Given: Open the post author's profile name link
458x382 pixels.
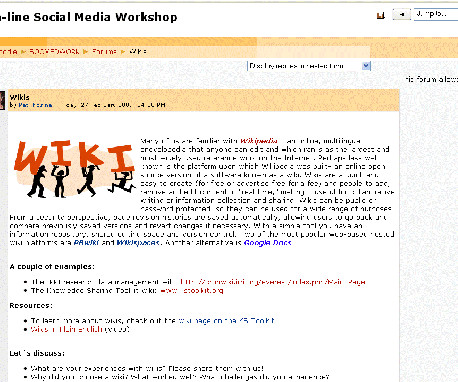Looking at the screenshot, I should [x=35, y=105].
